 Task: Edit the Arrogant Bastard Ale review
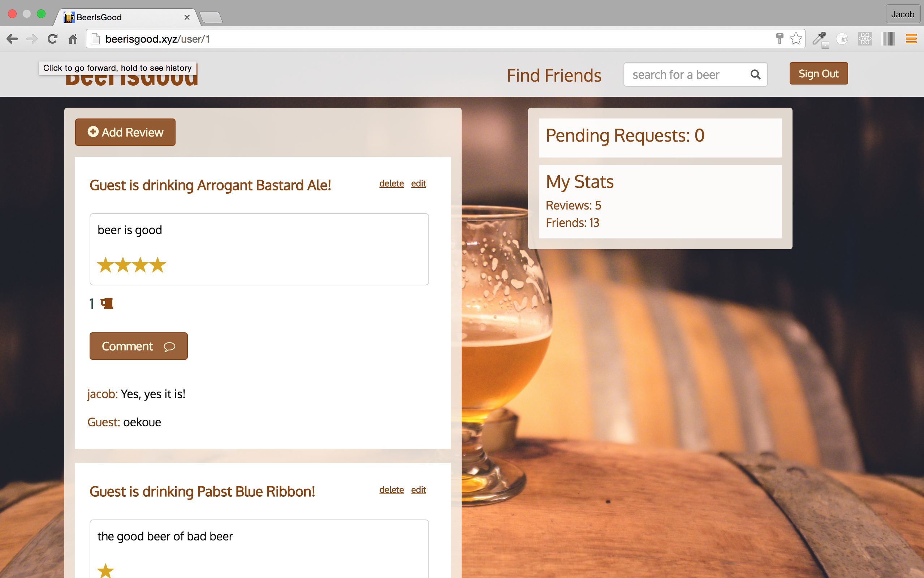click(418, 184)
